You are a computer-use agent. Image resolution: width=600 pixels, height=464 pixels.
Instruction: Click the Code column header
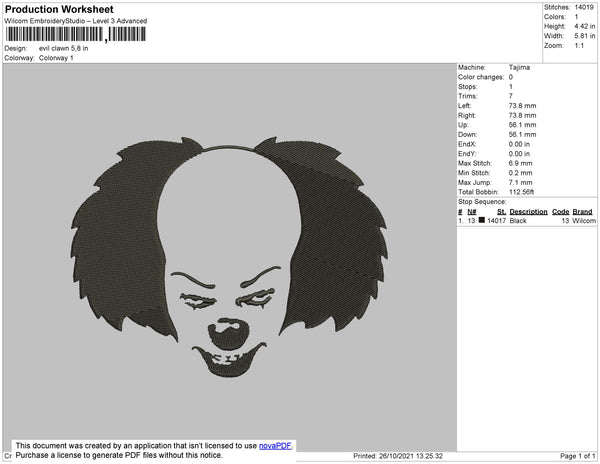tap(560, 212)
